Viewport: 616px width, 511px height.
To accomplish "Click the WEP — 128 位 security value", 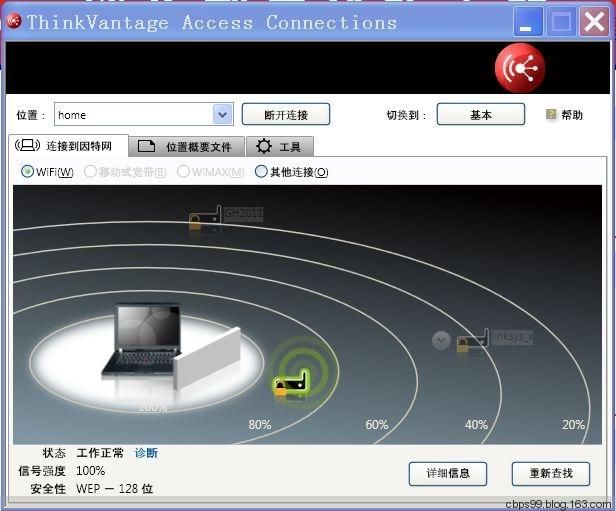I will 114,489.
